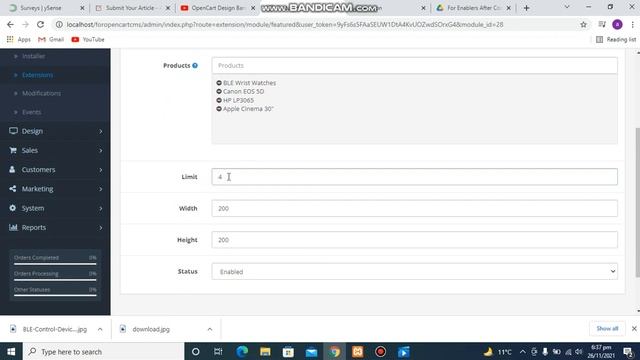Click the Marketing share icon in sidebar
The height and width of the screenshot is (360, 640).
13,189
